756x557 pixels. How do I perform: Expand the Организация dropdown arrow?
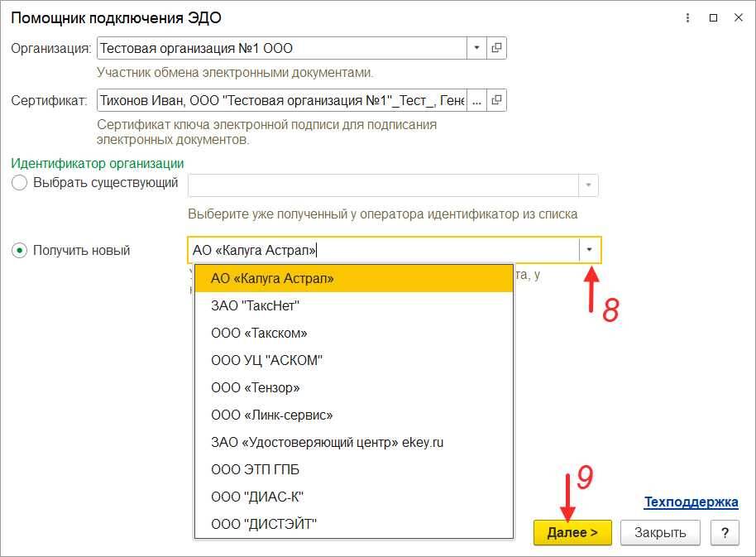point(476,48)
